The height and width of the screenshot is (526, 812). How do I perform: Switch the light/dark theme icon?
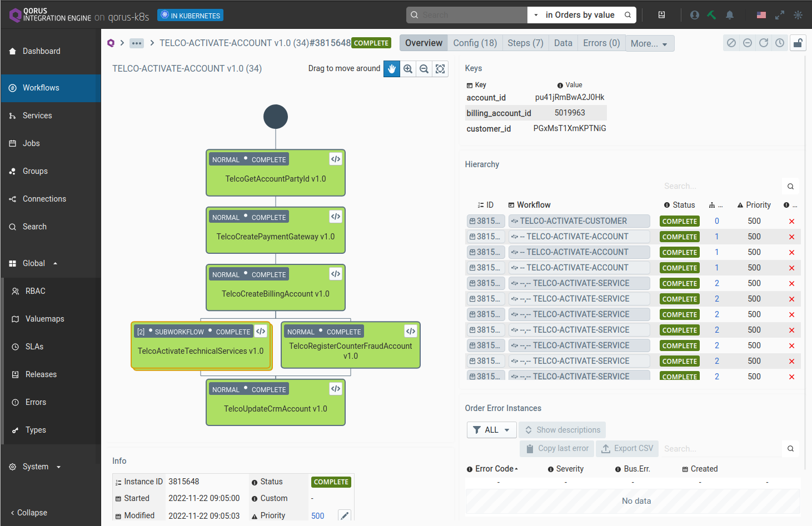[x=798, y=15]
